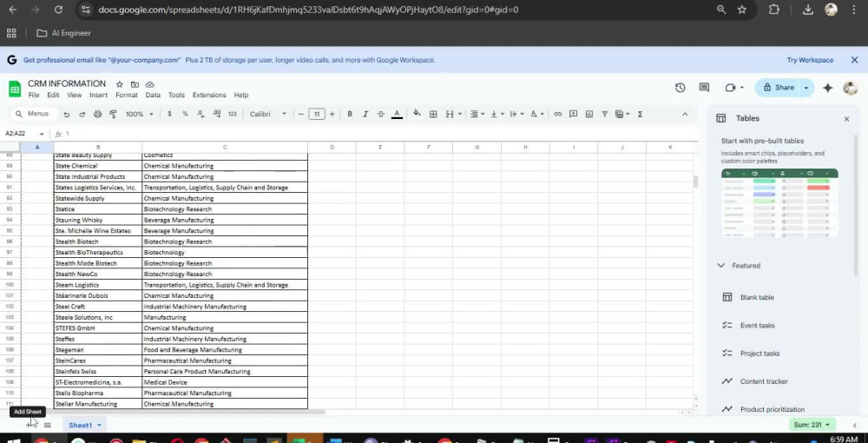
Task: Add a new sheet
Action: pyautogui.click(x=30, y=424)
